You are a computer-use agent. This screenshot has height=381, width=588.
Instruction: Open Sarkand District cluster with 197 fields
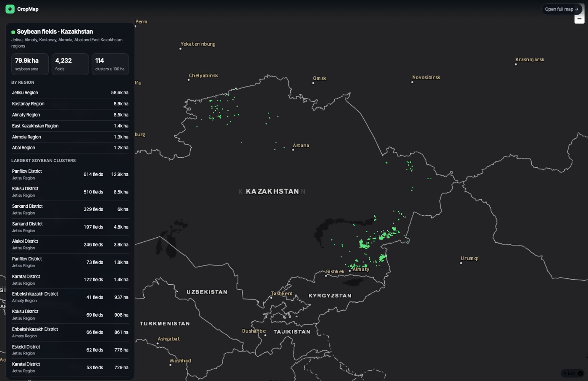click(x=70, y=227)
